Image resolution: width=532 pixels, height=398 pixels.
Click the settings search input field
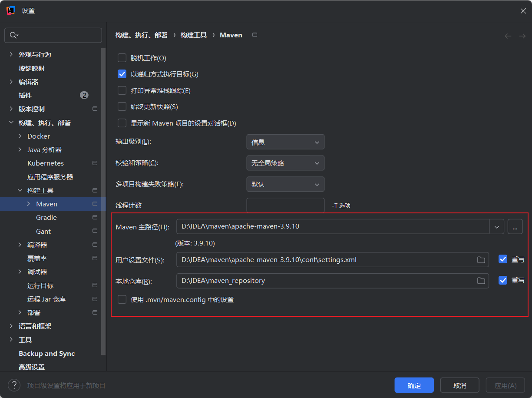(53, 35)
